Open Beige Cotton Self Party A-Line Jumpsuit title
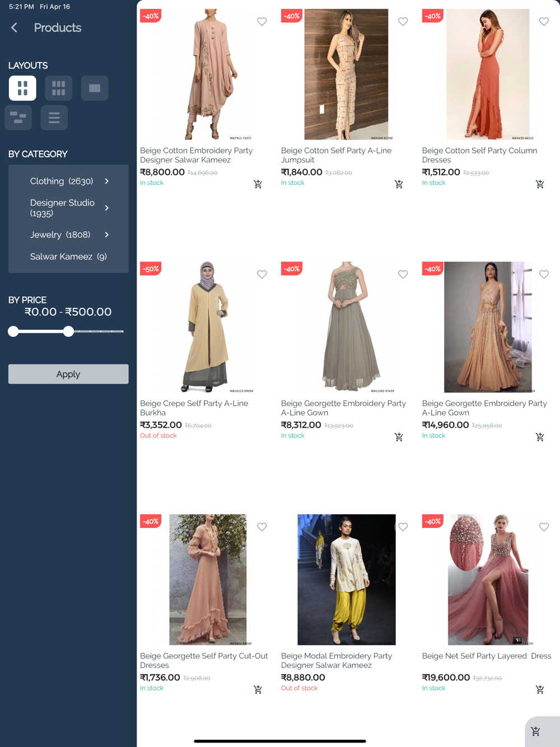This screenshot has height=747, width=560. pos(336,155)
